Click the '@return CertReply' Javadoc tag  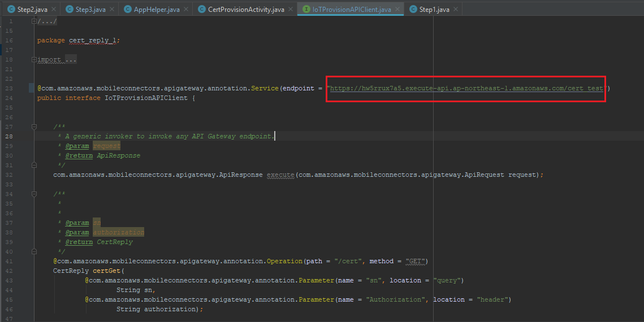click(x=98, y=242)
